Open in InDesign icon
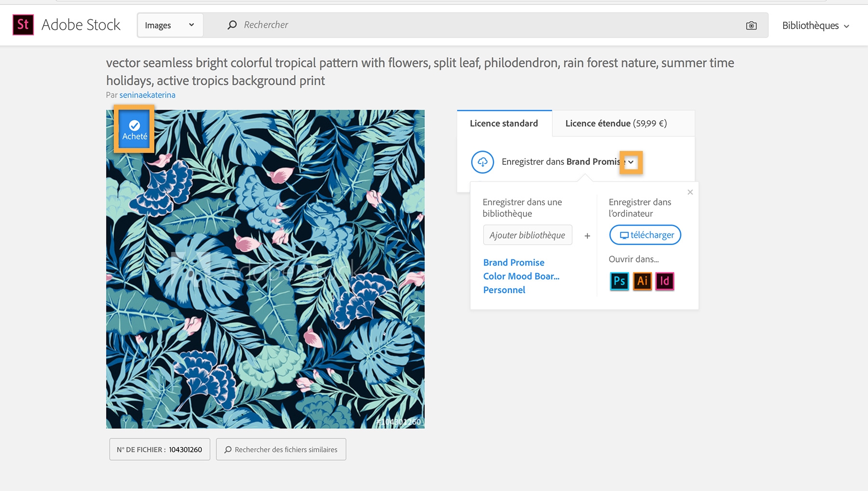Screen dimensions: 868x491 pos(665,281)
